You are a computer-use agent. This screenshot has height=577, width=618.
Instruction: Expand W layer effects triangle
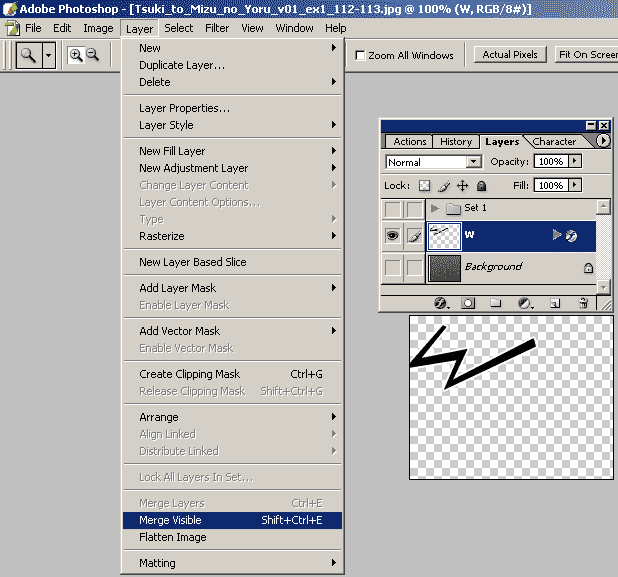click(557, 235)
